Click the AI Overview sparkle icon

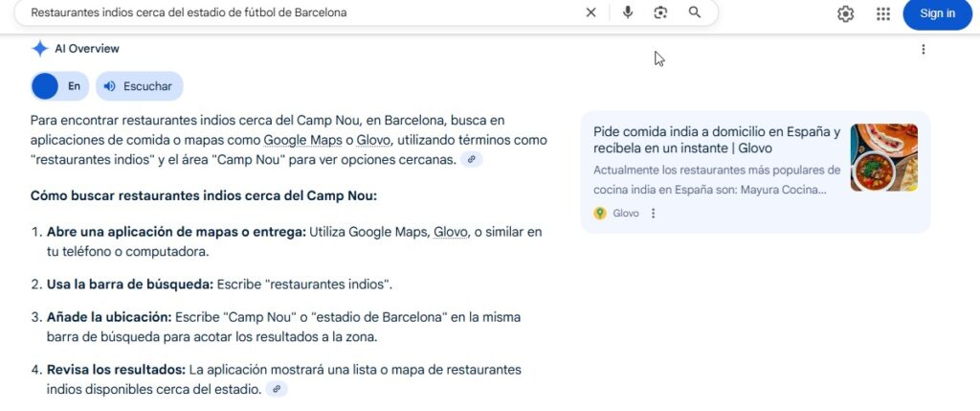click(x=39, y=49)
